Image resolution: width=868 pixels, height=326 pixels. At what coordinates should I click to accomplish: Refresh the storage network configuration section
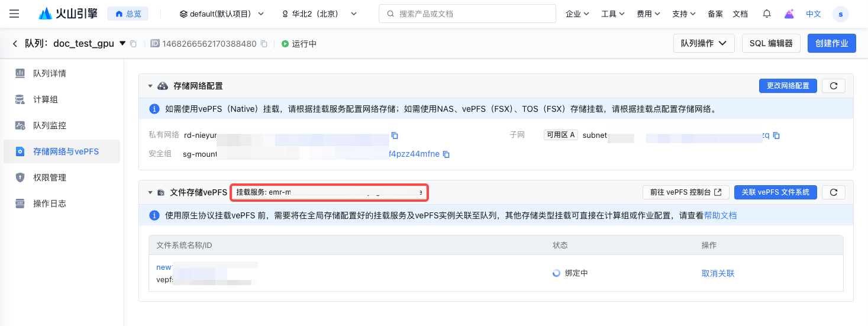click(x=834, y=86)
